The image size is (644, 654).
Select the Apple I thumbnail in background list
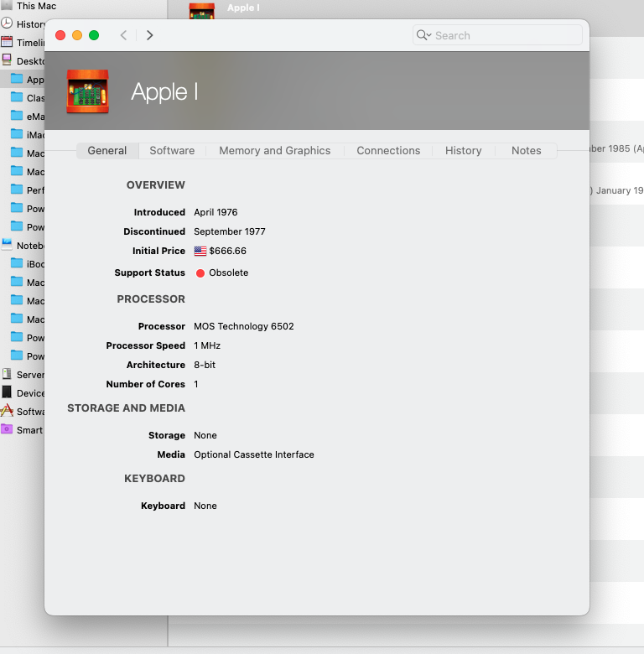pyautogui.click(x=202, y=11)
